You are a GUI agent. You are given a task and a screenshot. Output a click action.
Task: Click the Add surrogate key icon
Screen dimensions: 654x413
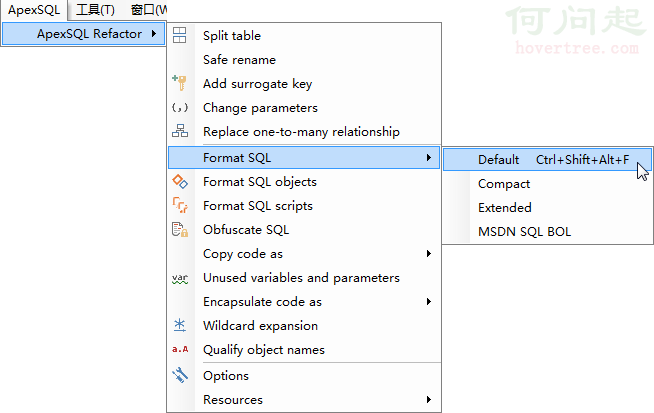click(180, 83)
